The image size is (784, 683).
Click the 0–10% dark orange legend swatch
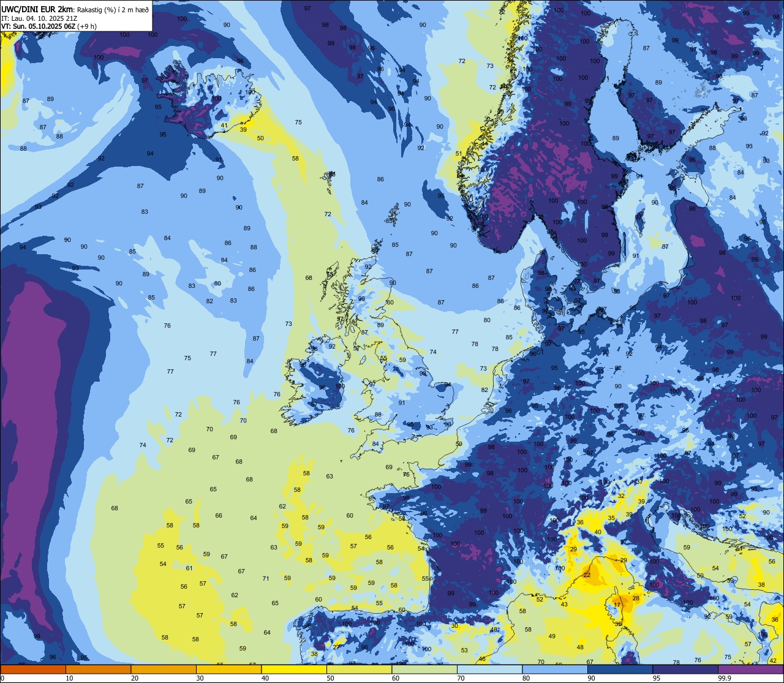click(x=33, y=669)
